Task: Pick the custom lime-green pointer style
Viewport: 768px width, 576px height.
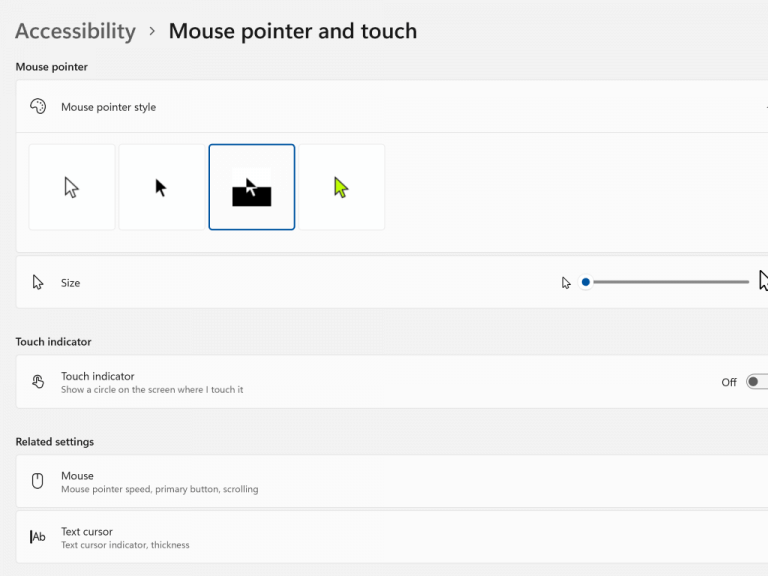Action: pyautogui.click(x=342, y=187)
